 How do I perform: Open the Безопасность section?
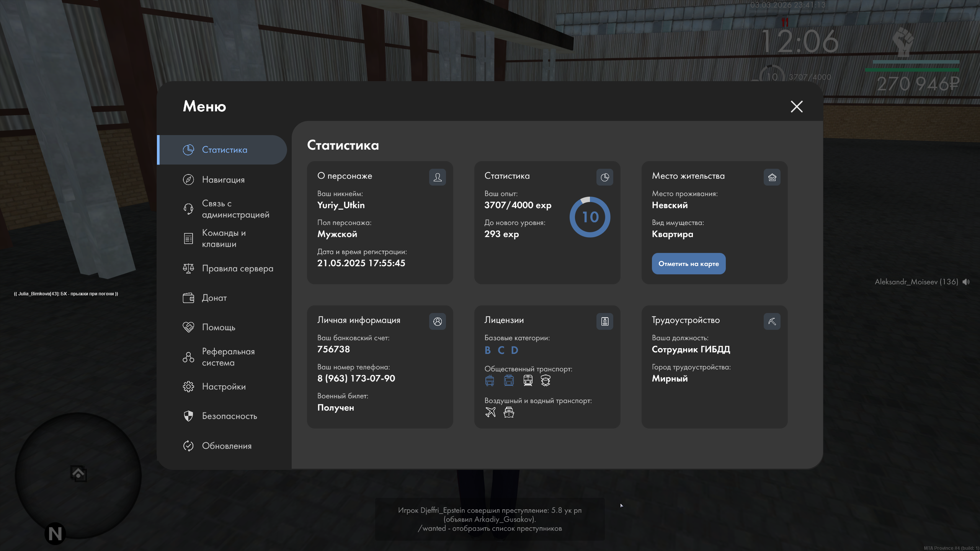(229, 416)
